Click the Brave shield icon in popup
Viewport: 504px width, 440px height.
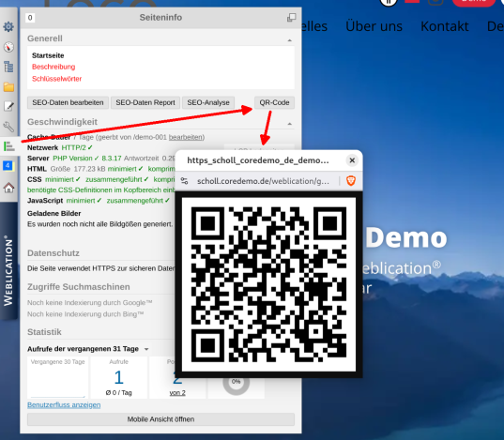click(351, 181)
